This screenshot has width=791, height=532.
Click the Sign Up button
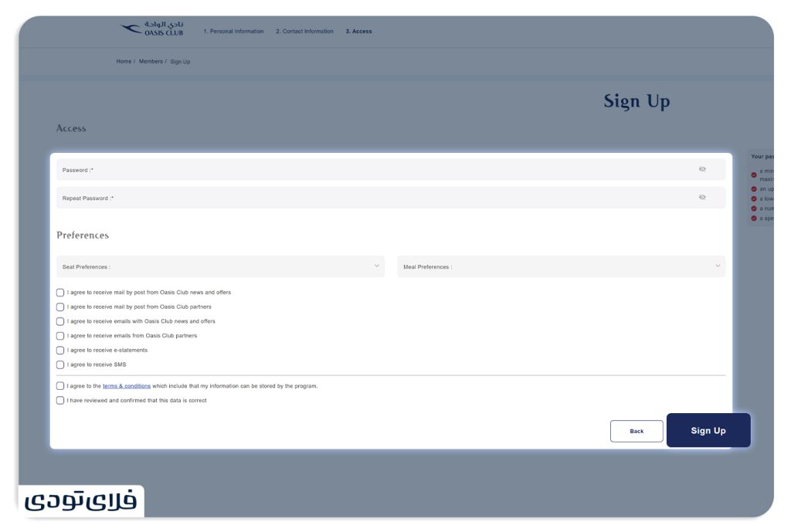[x=708, y=430]
